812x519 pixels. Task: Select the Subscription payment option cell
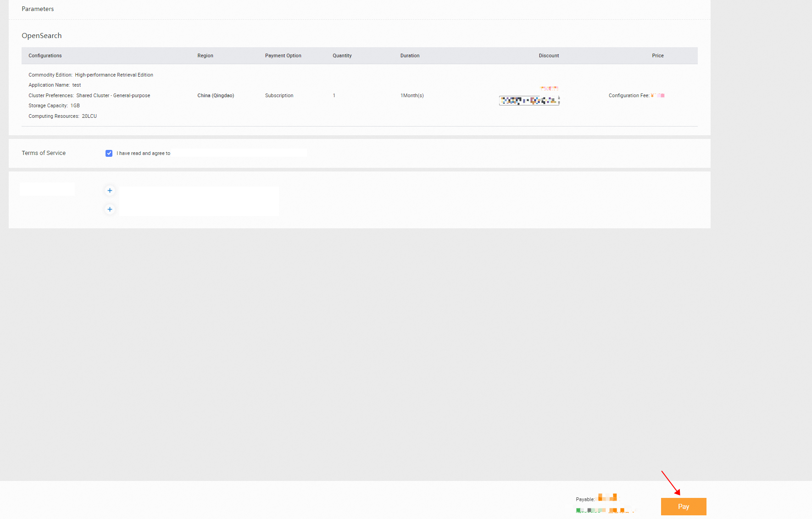coord(279,95)
